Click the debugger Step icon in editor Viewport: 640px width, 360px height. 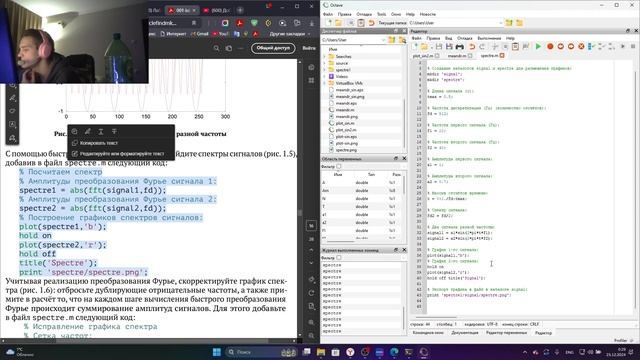(x=591, y=47)
